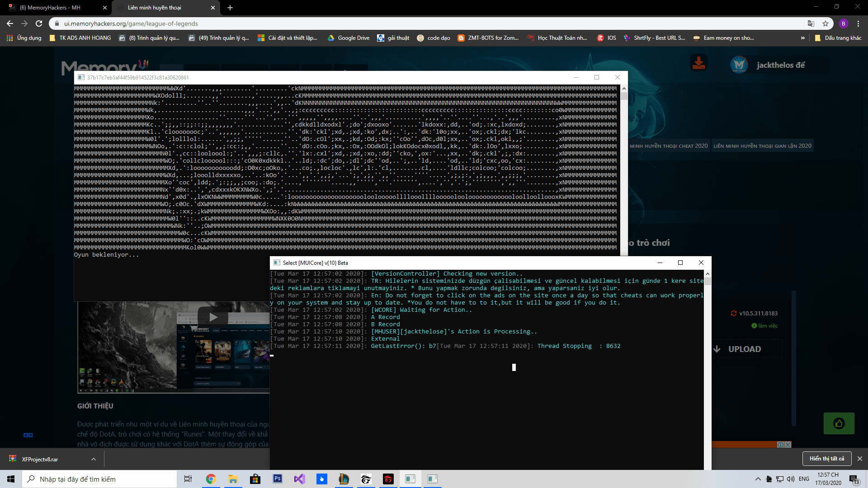Screen dimensions: 868x488
Task: Play the video thumbnail on the page
Action: (213, 317)
